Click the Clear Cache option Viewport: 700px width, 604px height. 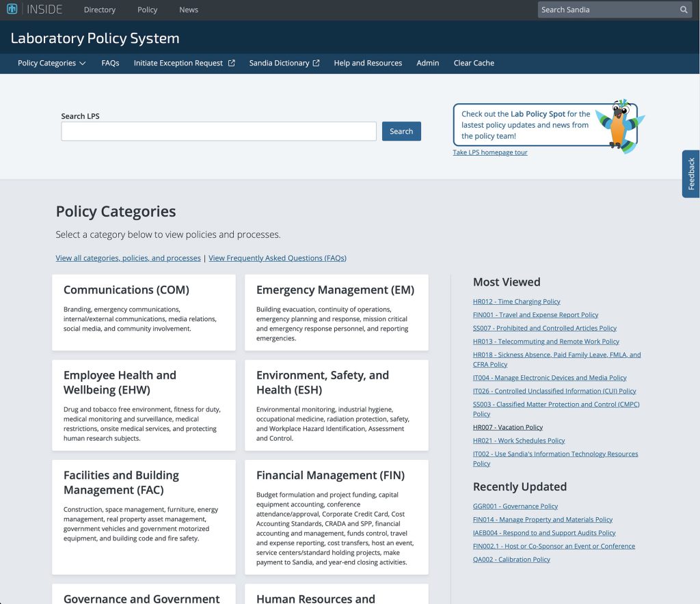tap(474, 63)
